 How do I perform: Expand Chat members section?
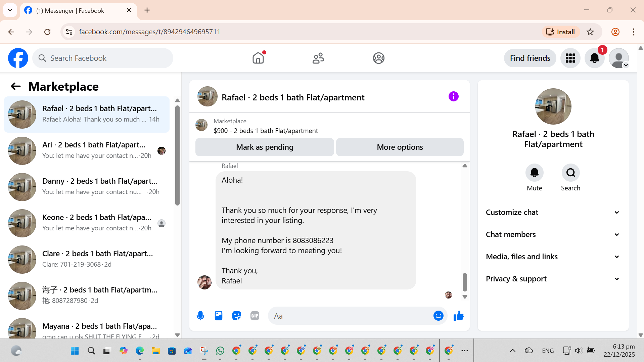pos(553,234)
